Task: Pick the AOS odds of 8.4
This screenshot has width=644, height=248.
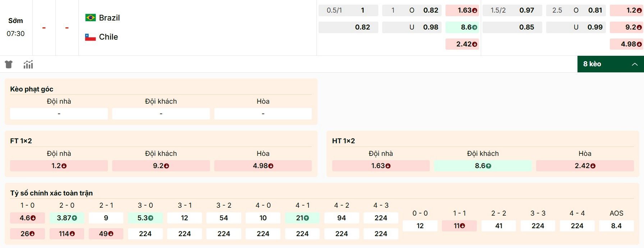Action: click(616, 226)
